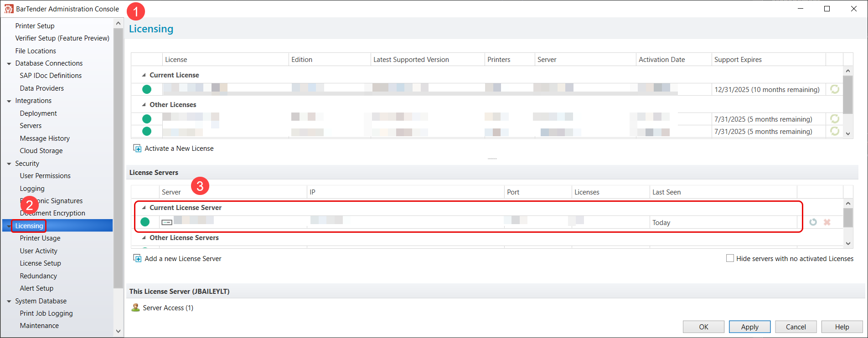Click the green status dot of Current License
This screenshot has width=868, height=338.
pyautogui.click(x=147, y=89)
